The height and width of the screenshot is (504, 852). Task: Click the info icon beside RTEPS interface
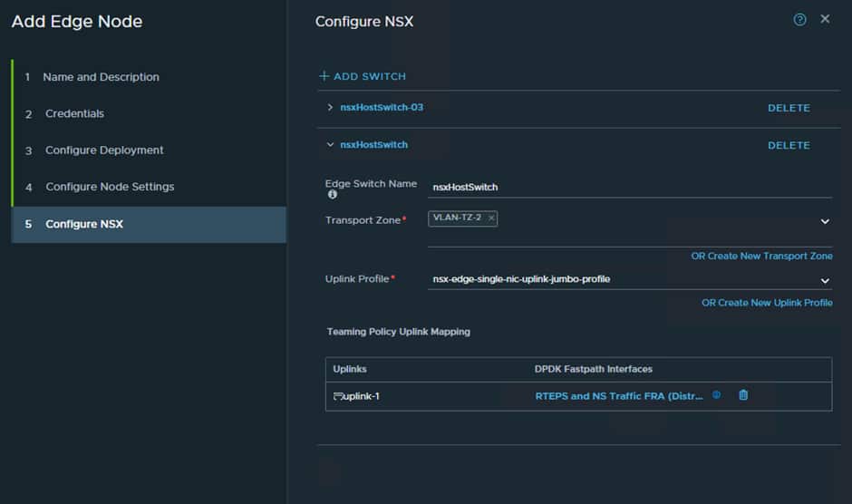tap(716, 395)
